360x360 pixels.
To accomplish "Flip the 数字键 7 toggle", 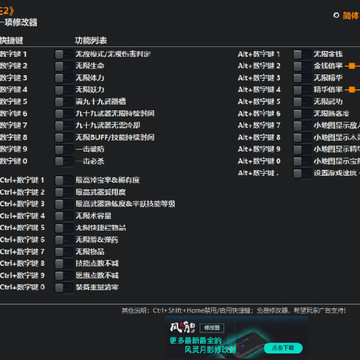I will (64, 126).
